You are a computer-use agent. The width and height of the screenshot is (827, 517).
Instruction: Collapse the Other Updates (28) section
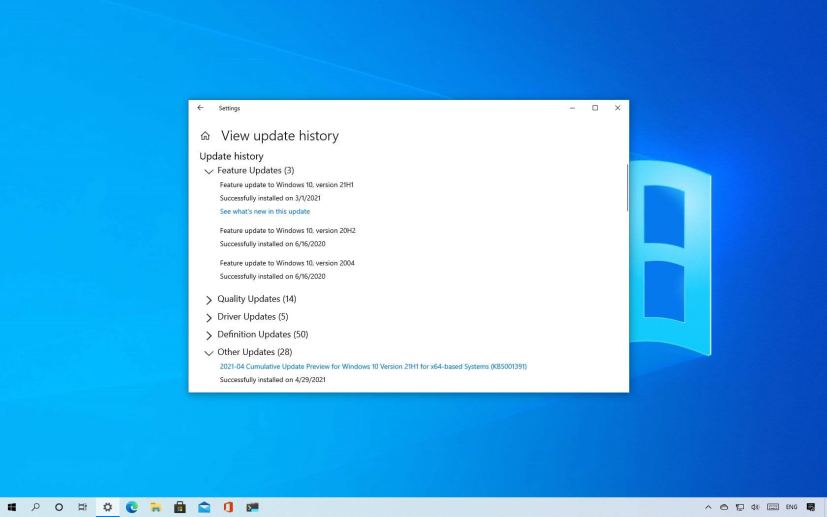pyautogui.click(x=209, y=352)
